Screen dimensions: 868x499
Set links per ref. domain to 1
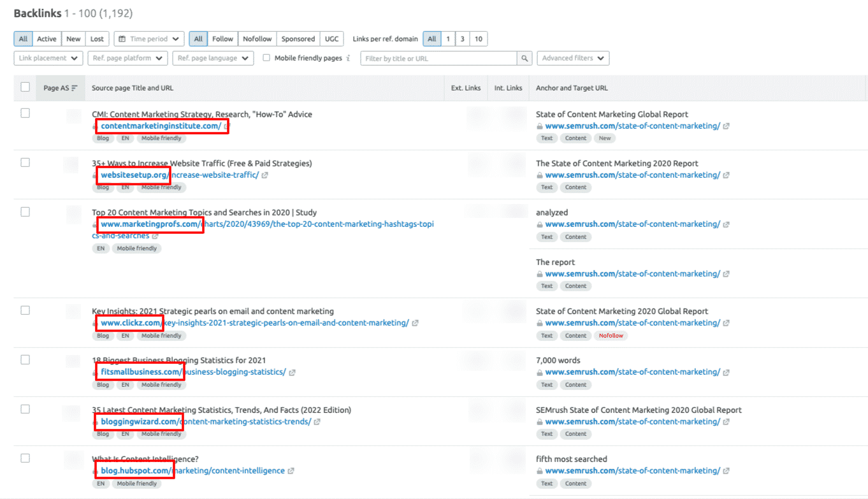448,39
